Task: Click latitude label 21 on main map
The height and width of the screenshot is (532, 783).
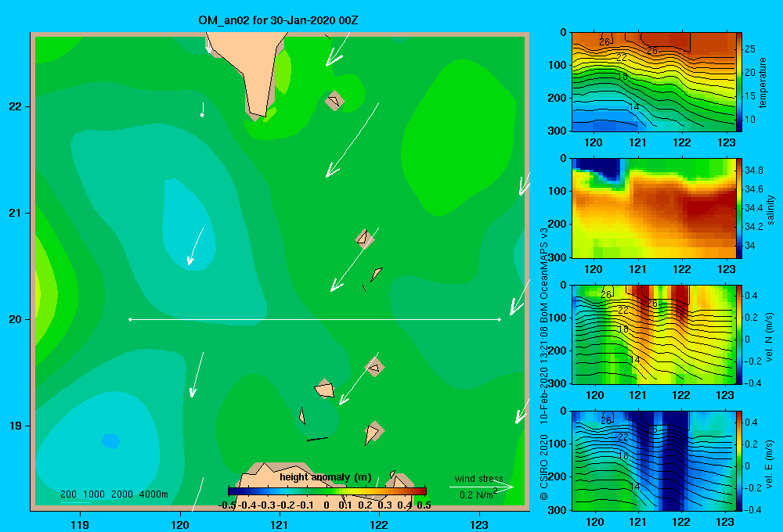Action: [x=15, y=213]
